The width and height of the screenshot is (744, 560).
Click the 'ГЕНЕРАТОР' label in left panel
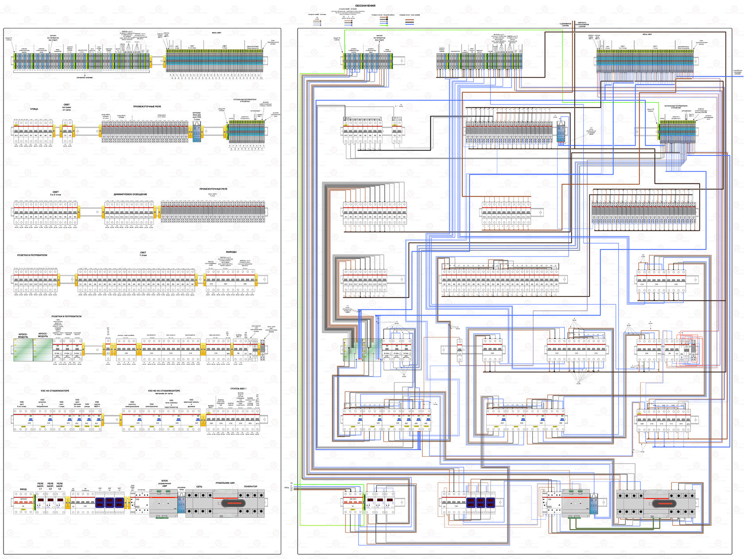[250, 486]
